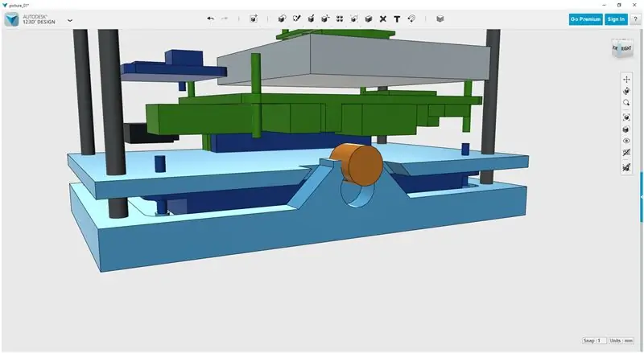This screenshot has height=353, width=644.
Task: Click the Fit view icon
Action: coord(626,118)
